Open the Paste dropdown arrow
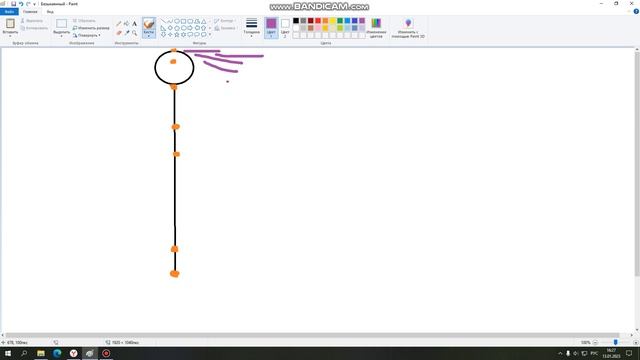The image size is (640, 360). click(x=10, y=36)
